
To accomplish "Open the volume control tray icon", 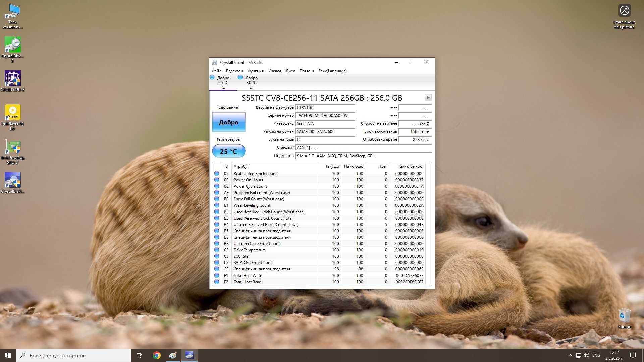I will coord(586,355).
